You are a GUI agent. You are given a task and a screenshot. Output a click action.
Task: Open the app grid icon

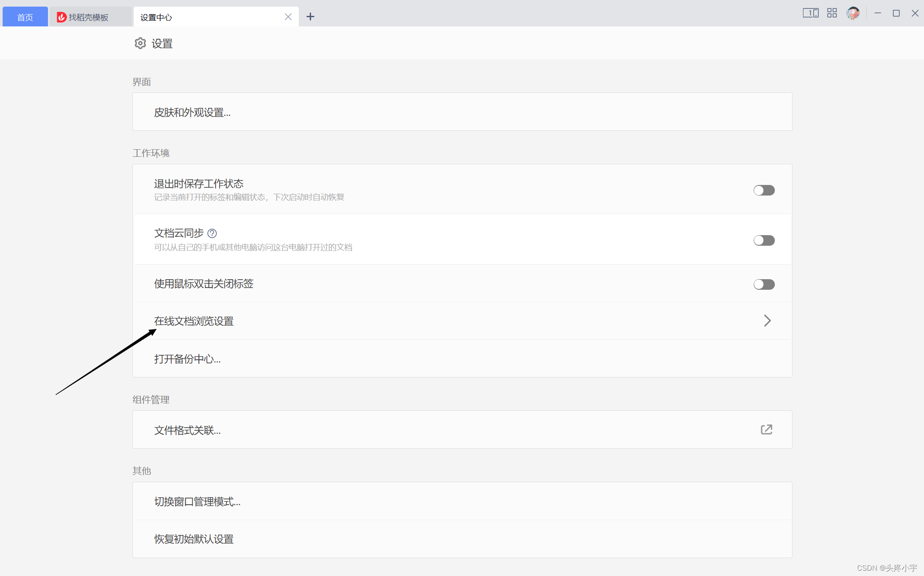point(832,13)
